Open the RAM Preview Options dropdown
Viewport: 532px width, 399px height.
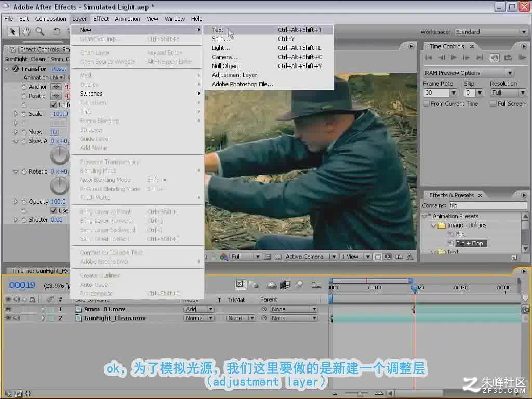(x=468, y=73)
